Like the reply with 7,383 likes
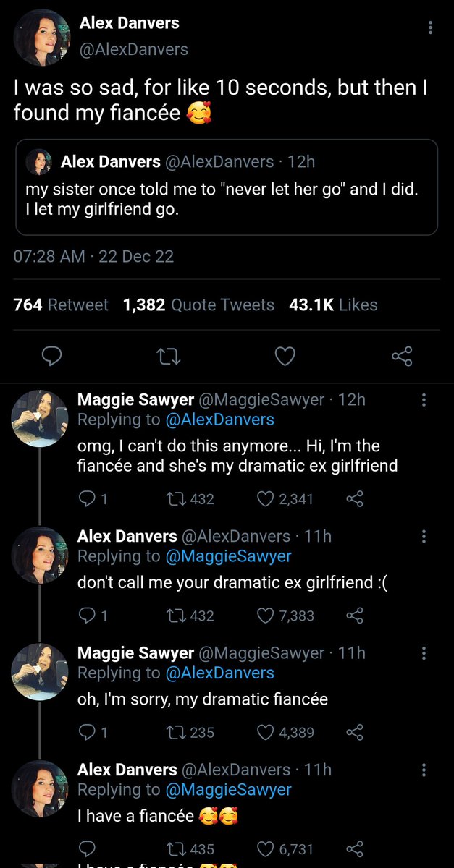454x868 pixels. point(267,616)
